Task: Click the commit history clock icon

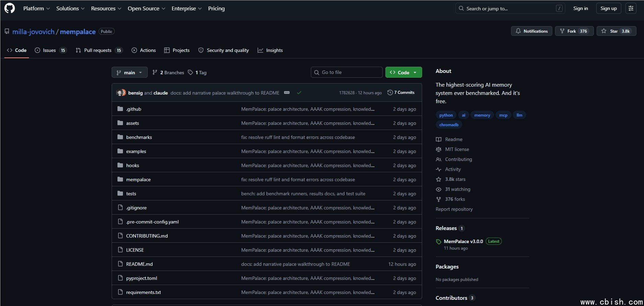Action: coord(390,92)
